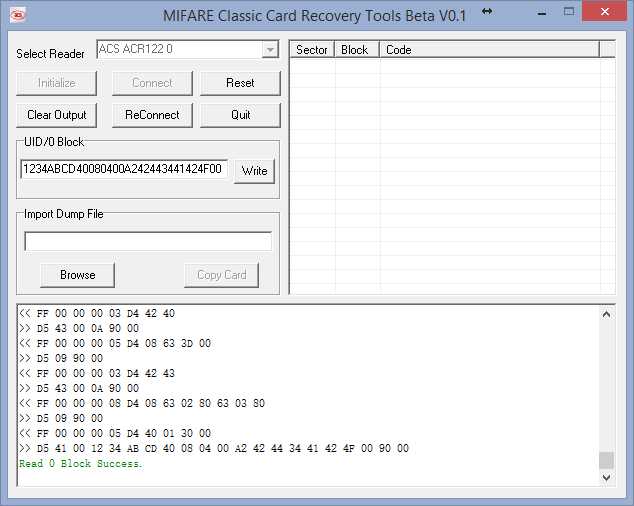Click the ReConnect button

click(x=152, y=115)
